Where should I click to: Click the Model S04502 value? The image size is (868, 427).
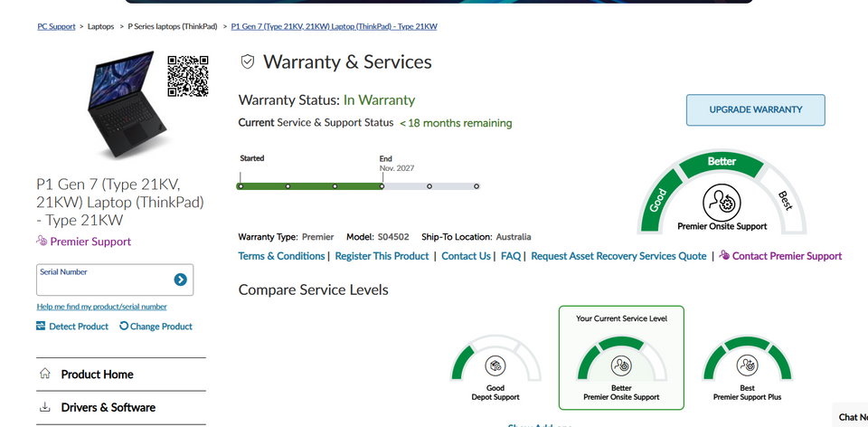coord(393,237)
